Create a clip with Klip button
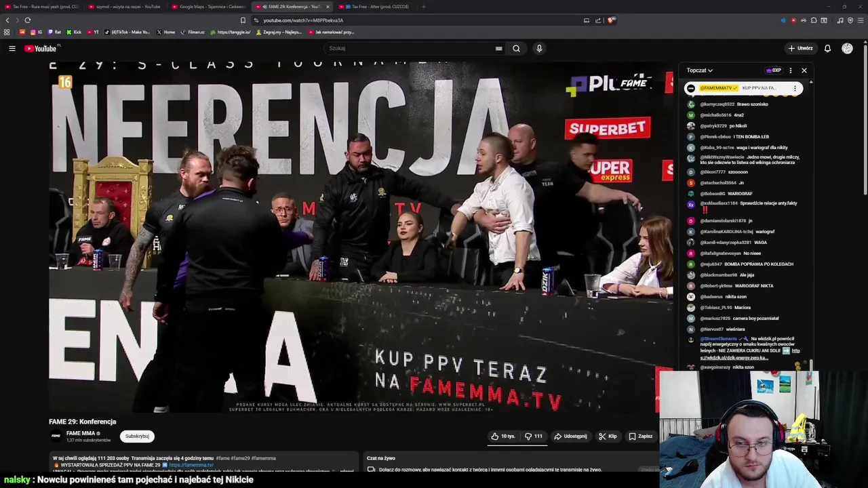 608,436
